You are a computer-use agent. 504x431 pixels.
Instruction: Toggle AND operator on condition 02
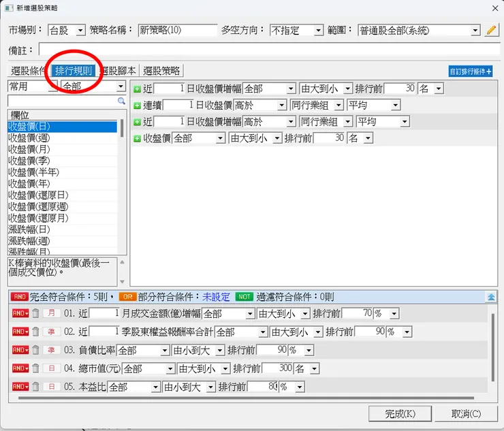[x=20, y=332]
